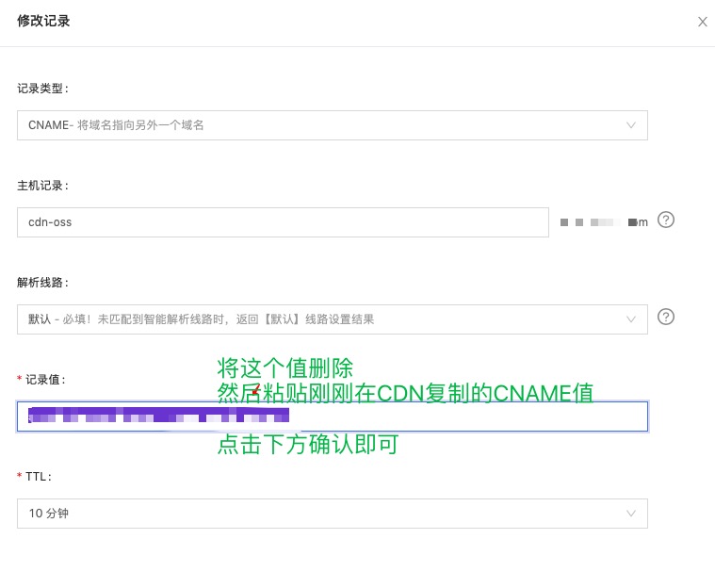
Task: Click the 修改记录 dialog title
Action: tap(43, 21)
